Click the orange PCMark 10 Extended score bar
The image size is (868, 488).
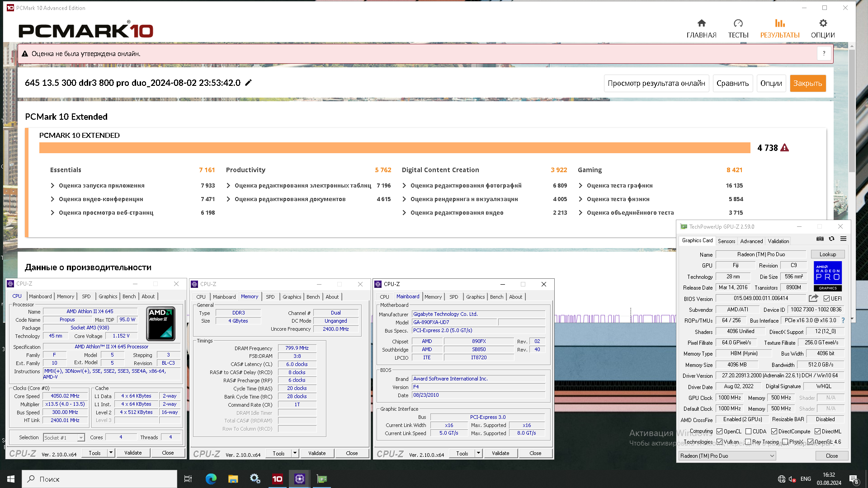click(x=395, y=148)
